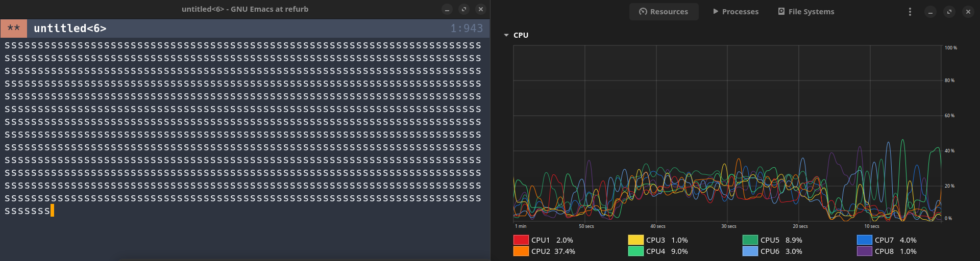Click the purple CPU8 color swatch
This screenshot has width=980, height=261.
pos(864,251)
